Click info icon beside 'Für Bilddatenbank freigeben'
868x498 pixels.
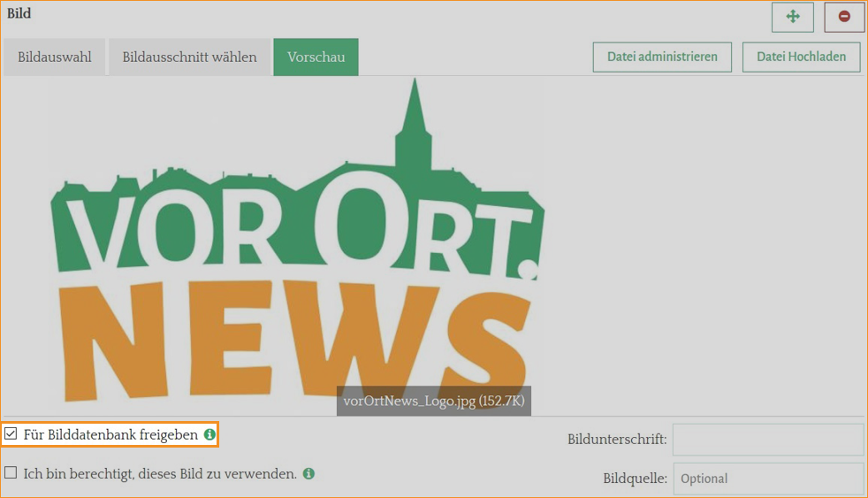[209, 434]
